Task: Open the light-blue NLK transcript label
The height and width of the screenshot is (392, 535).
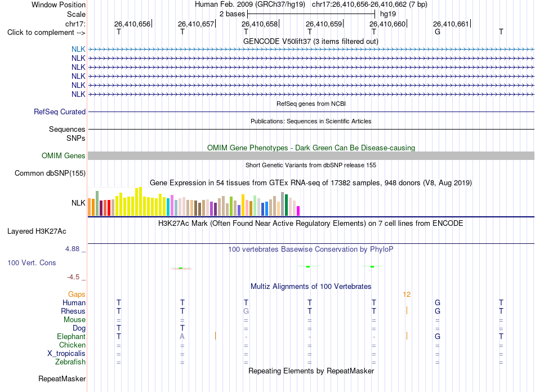Action: point(78,49)
